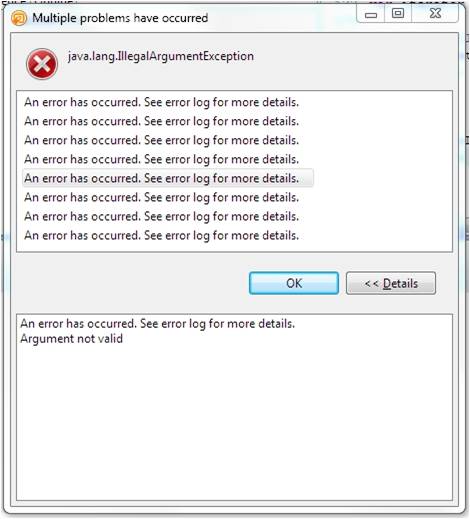Select the last error entry in the list
This screenshot has width=470, height=519.
(x=161, y=235)
